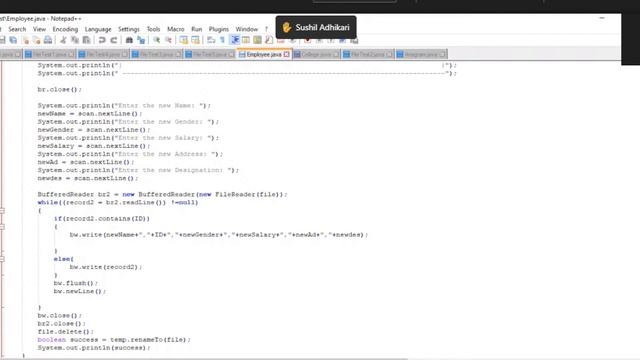Image resolution: width=640 pixels, height=360 pixels.
Task: Open the User Defined Language icon
Action: (x=246, y=40)
